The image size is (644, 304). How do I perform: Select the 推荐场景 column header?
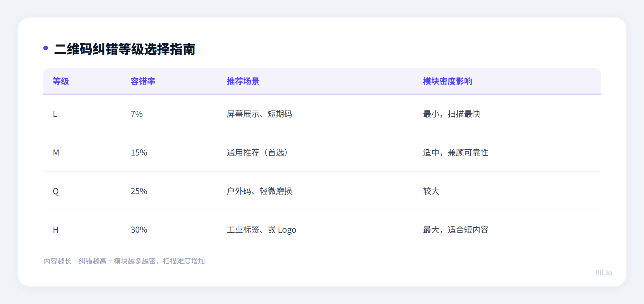click(x=243, y=81)
